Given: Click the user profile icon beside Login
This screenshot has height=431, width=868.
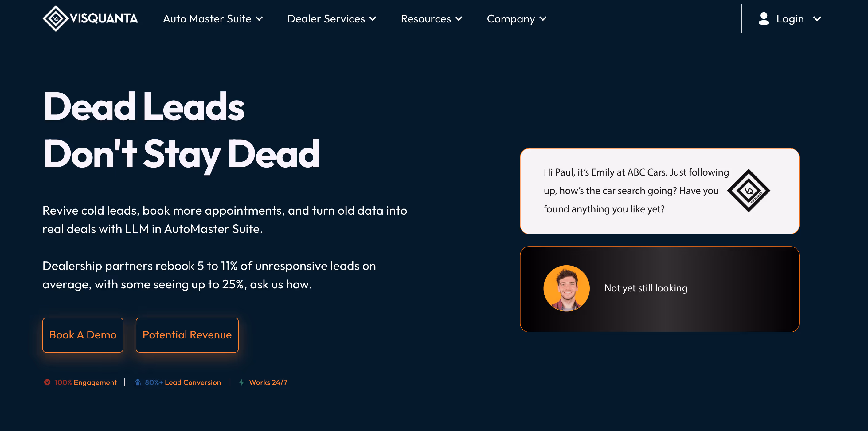Looking at the screenshot, I should click(764, 18).
